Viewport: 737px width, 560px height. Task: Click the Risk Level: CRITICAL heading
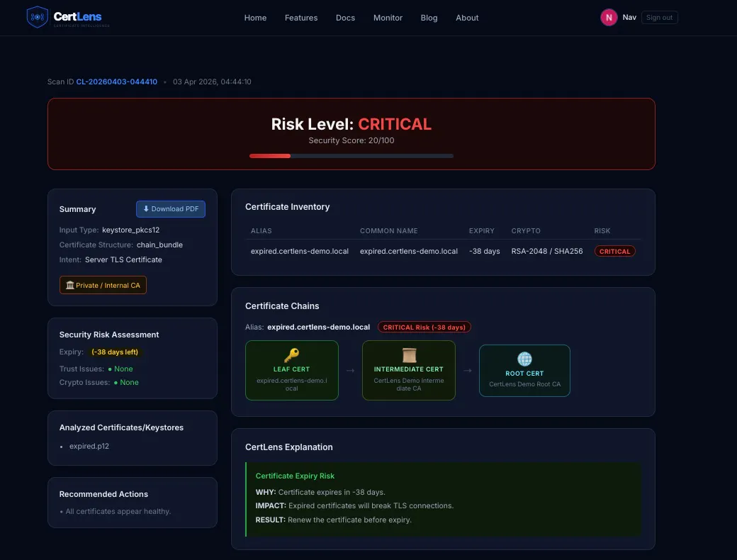(x=351, y=124)
